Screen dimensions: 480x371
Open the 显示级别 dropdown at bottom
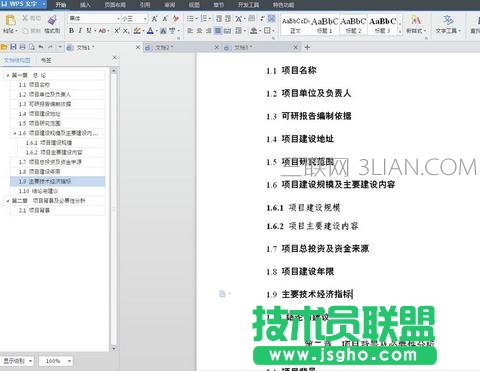click(17, 361)
